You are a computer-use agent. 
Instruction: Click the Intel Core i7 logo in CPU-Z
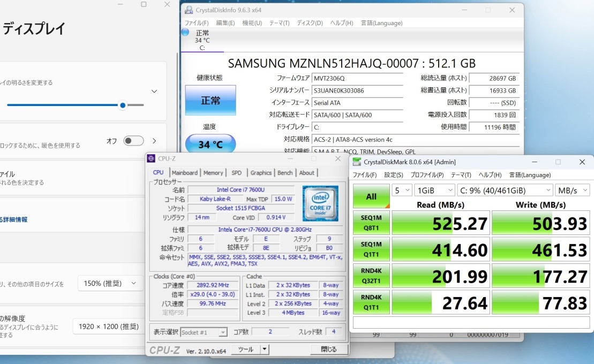click(x=320, y=203)
